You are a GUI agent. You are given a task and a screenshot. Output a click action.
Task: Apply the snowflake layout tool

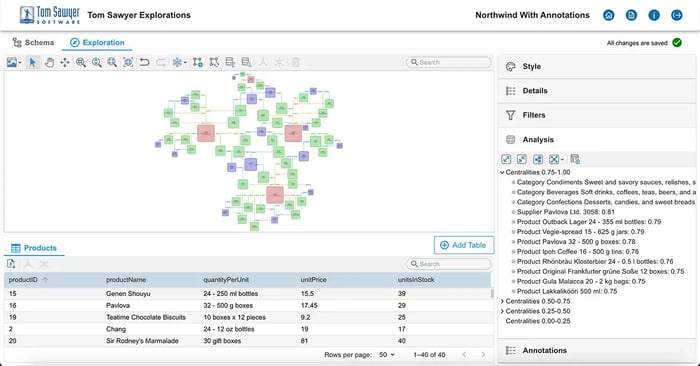pyautogui.click(x=177, y=62)
